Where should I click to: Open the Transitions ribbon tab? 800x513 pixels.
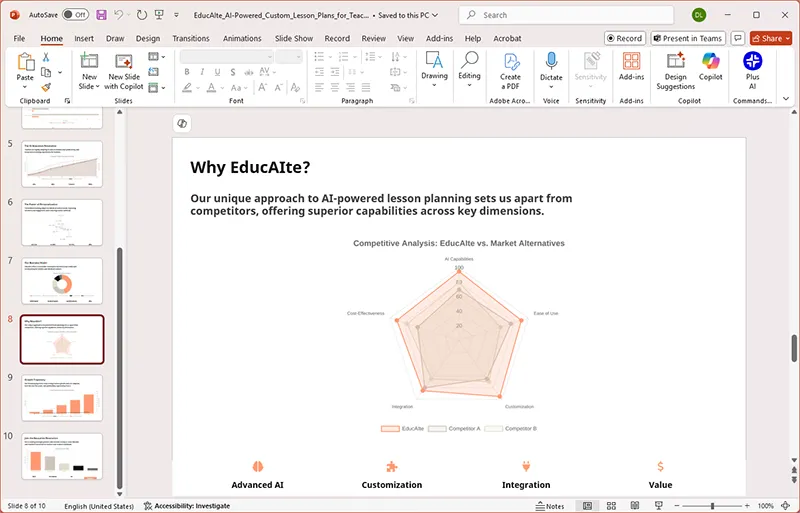[190, 38]
